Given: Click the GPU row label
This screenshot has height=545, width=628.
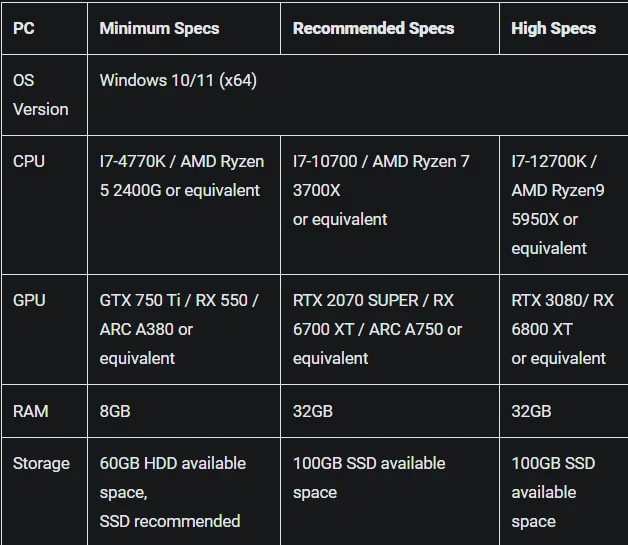Looking at the screenshot, I should pos(44,329).
